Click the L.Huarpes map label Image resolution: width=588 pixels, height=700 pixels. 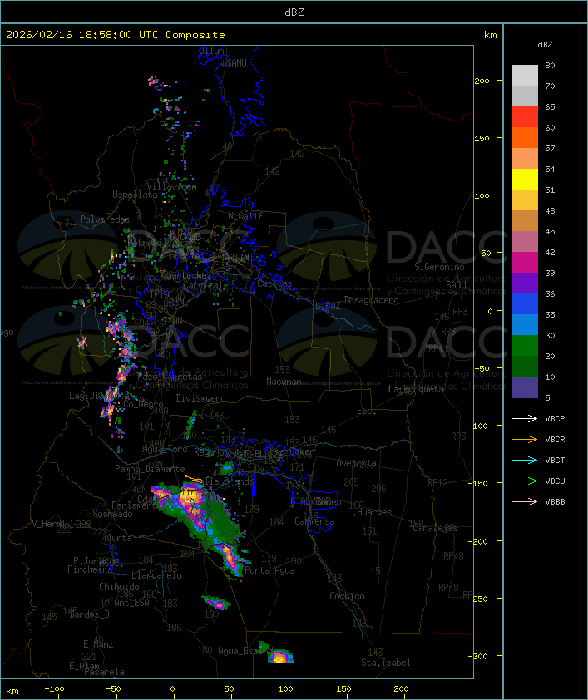click(x=369, y=512)
